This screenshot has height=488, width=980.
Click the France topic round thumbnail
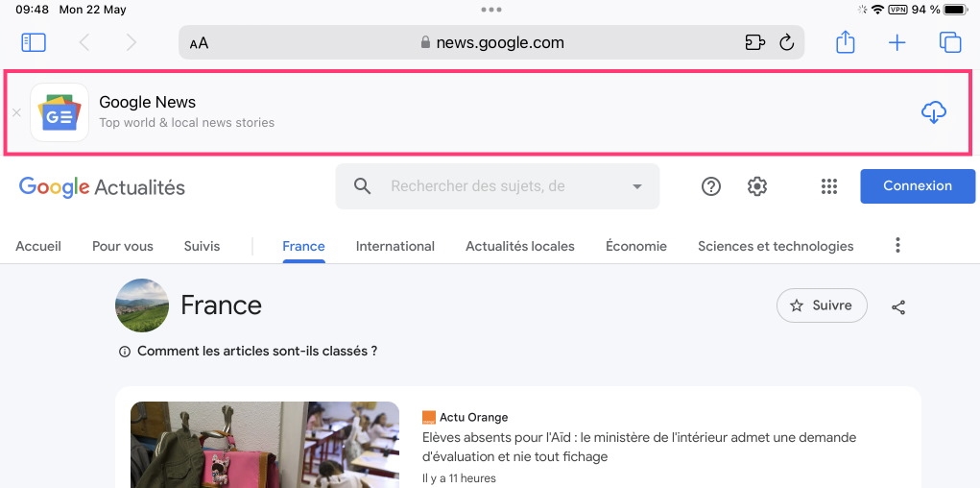(x=142, y=305)
